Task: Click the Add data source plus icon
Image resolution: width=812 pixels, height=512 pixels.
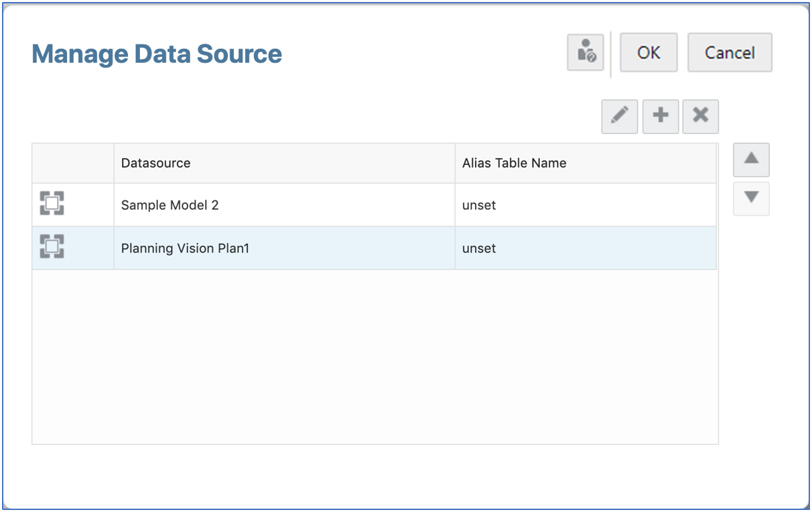Action: click(660, 116)
